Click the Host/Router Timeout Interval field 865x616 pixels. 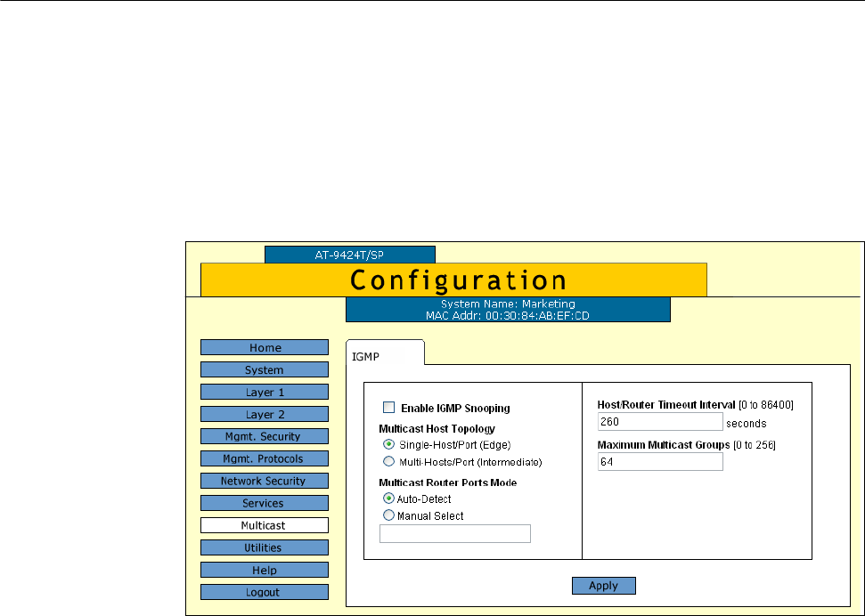(659, 422)
